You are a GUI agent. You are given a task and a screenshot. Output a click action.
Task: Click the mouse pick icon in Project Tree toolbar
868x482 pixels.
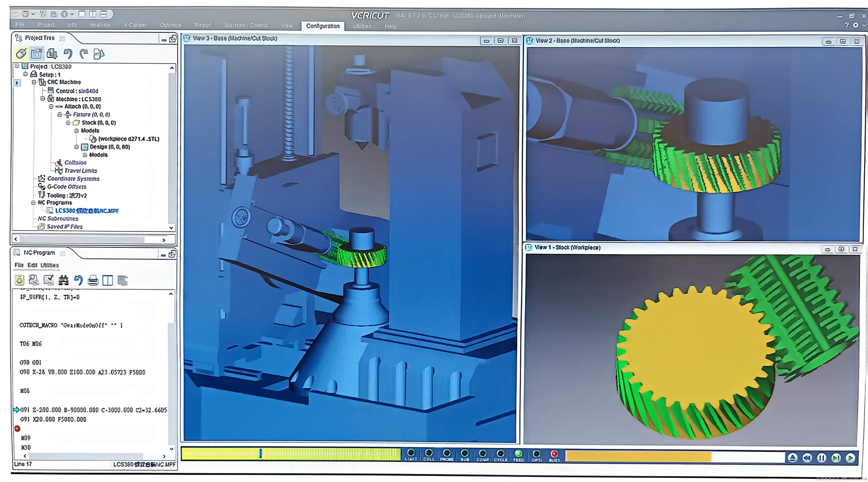pyautogui.click(x=21, y=53)
